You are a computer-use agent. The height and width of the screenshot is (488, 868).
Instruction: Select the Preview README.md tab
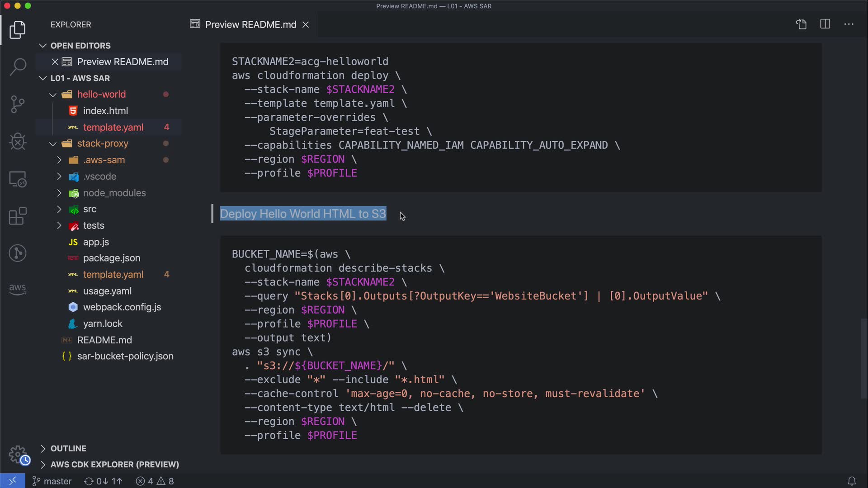tap(250, 24)
